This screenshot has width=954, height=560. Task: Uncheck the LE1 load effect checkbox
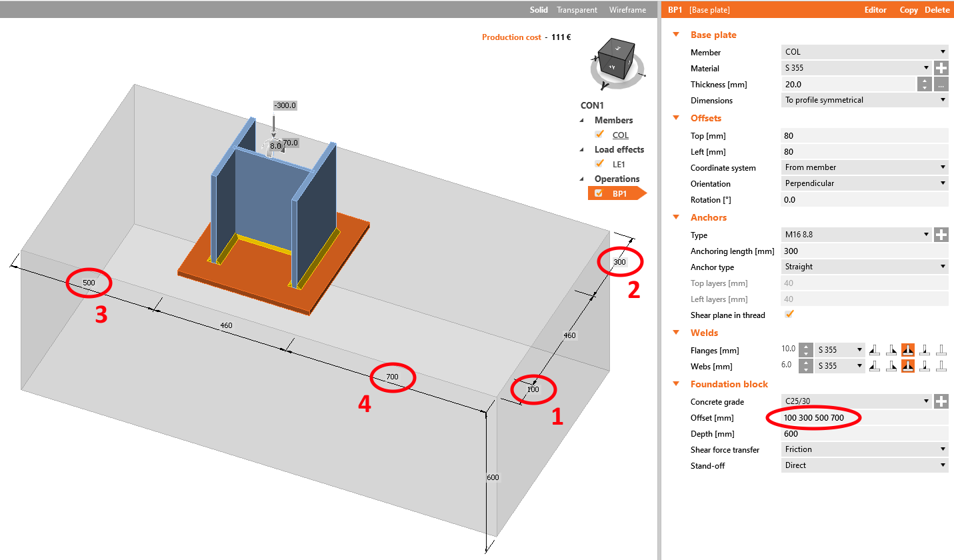click(x=599, y=163)
